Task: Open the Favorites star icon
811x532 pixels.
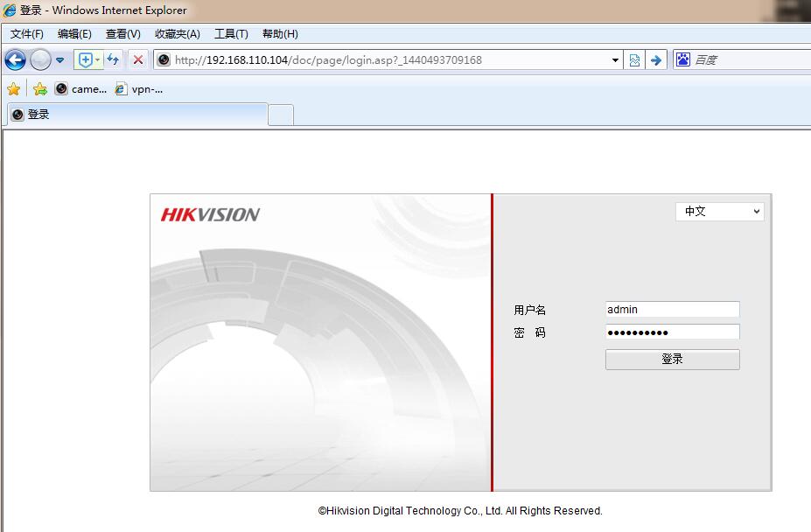Action: (13, 89)
